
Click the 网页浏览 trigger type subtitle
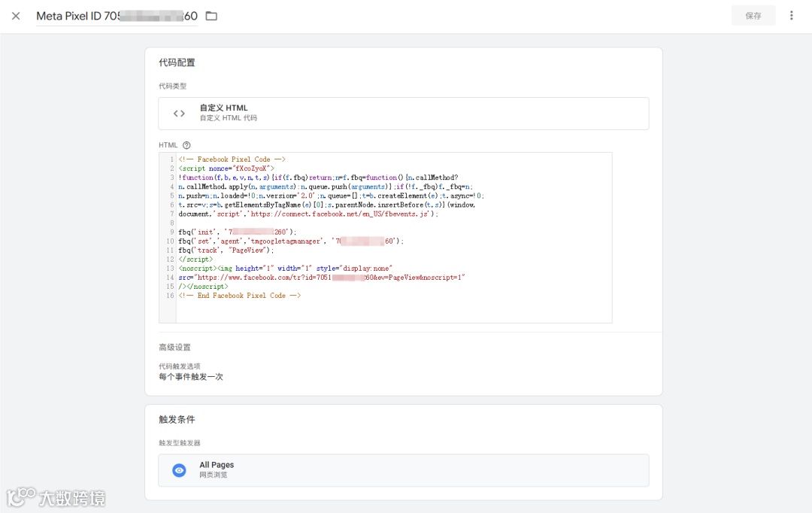click(214, 475)
